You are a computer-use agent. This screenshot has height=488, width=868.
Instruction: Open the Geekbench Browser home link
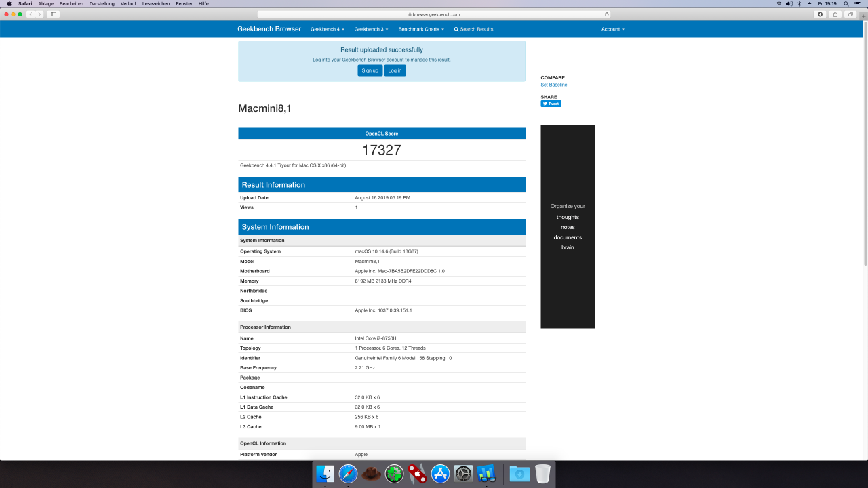[269, 29]
